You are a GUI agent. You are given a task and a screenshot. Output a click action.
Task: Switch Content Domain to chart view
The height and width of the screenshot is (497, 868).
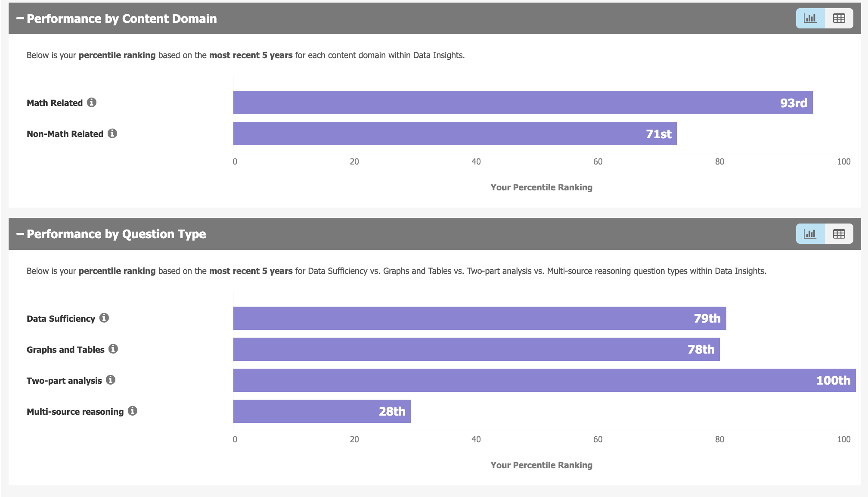(810, 19)
